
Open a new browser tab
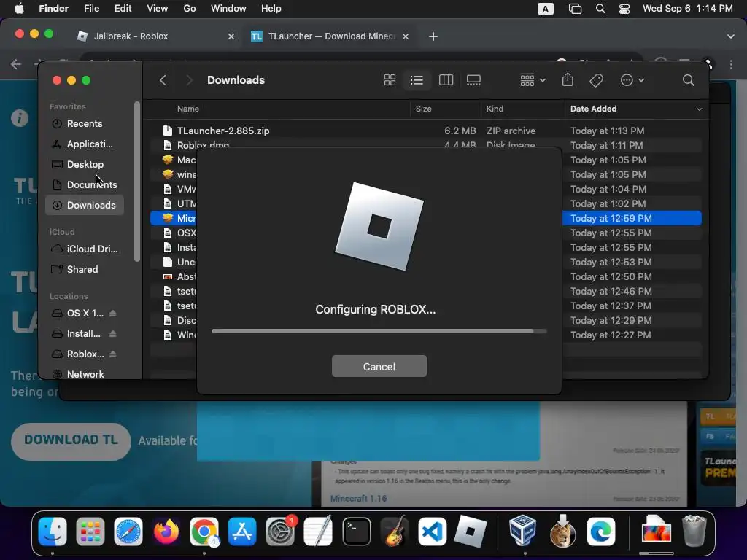tap(433, 36)
